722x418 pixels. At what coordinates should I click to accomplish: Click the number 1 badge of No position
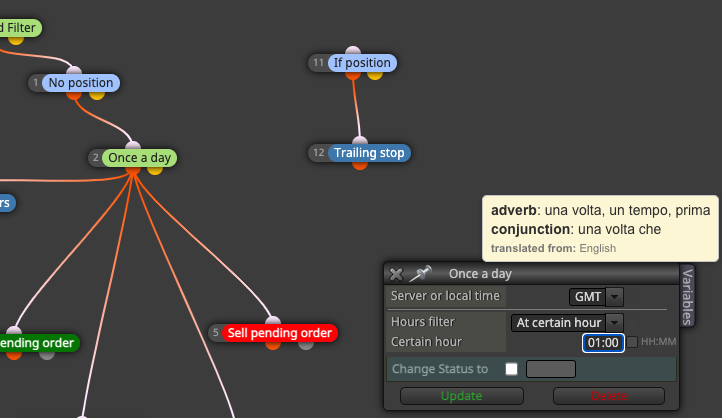click(35, 83)
